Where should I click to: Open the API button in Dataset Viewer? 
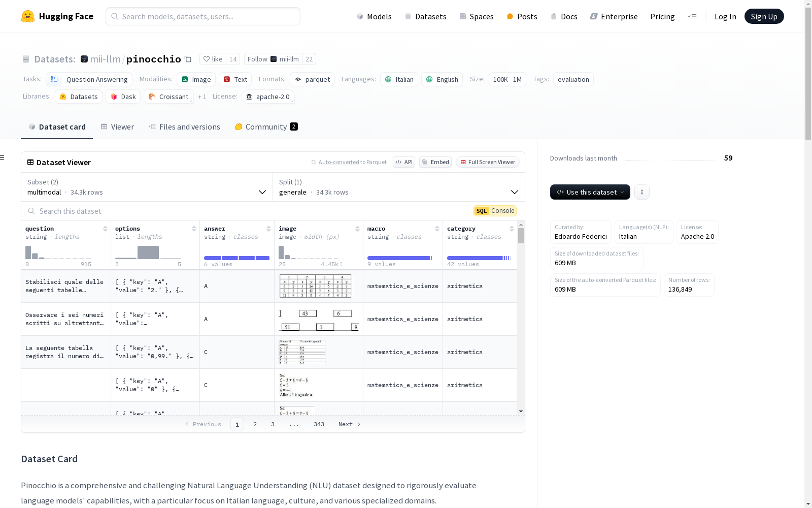pos(404,162)
